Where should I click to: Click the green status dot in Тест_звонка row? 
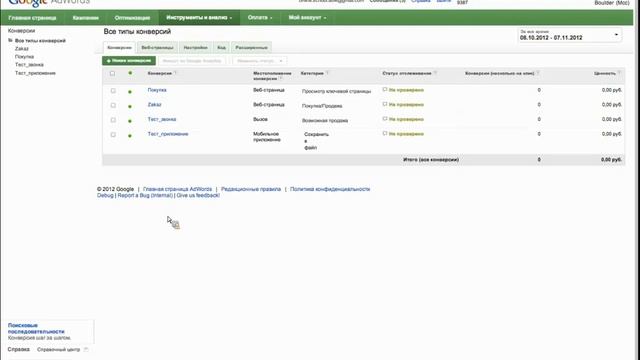pos(130,121)
